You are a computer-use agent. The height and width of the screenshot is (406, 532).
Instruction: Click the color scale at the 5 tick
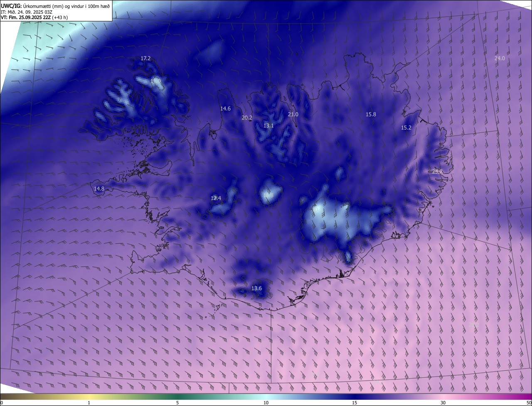[x=177, y=402]
